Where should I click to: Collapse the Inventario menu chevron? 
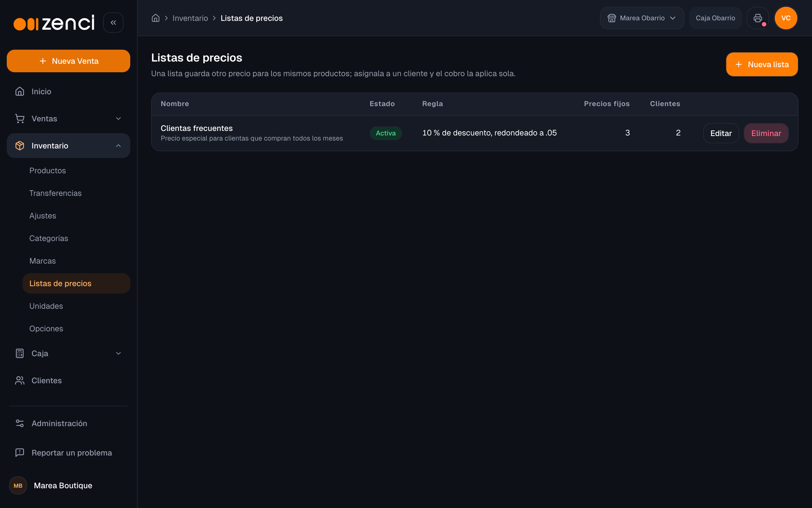tap(118, 146)
